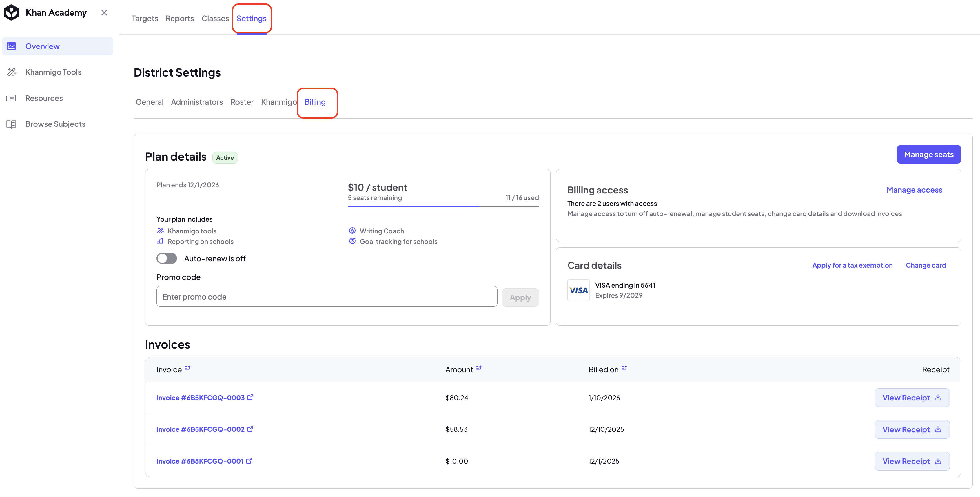The width and height of the screenshot is (980, 497).
Task: Open Khanmigo Tools wand icon in sidebar
Action: 12,72
